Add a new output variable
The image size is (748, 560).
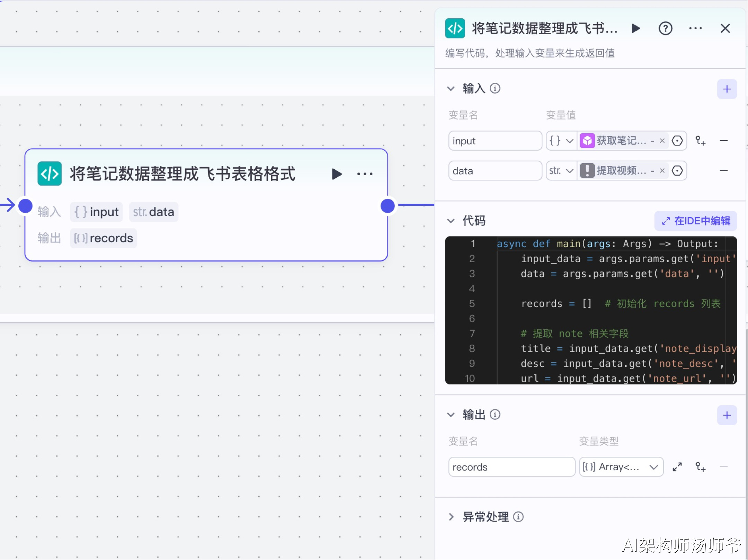727,415
